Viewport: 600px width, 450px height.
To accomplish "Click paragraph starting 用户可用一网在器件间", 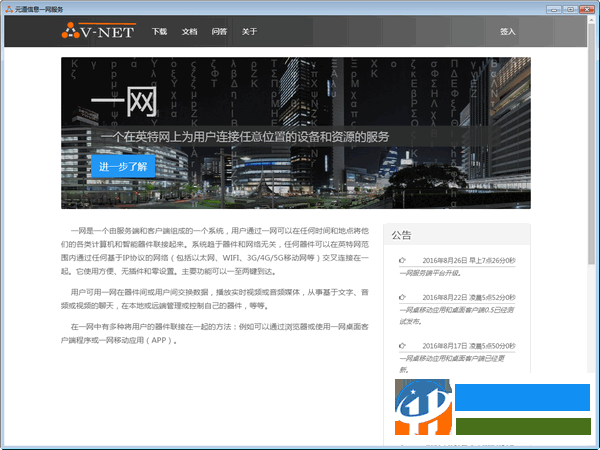I will 215,299.
